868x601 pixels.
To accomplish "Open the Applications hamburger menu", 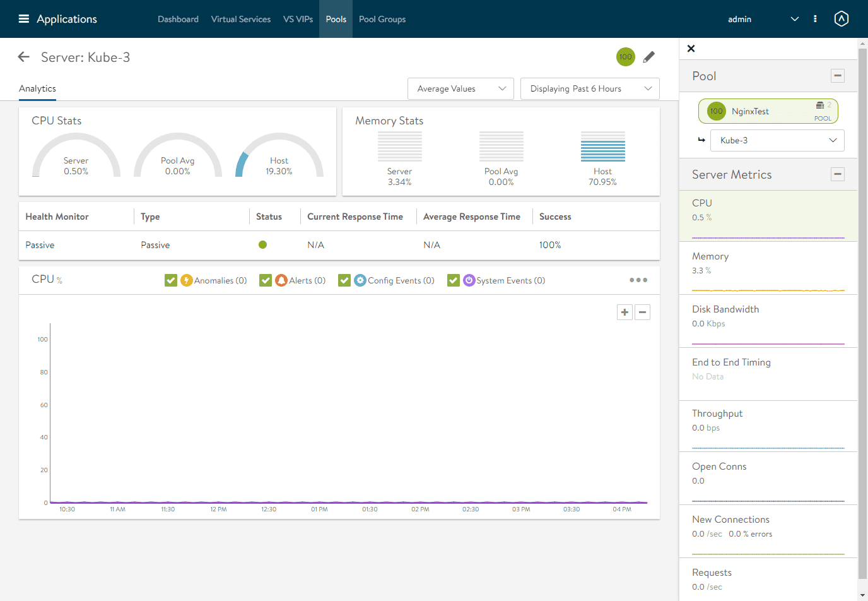I will click(x=24, y=19).
